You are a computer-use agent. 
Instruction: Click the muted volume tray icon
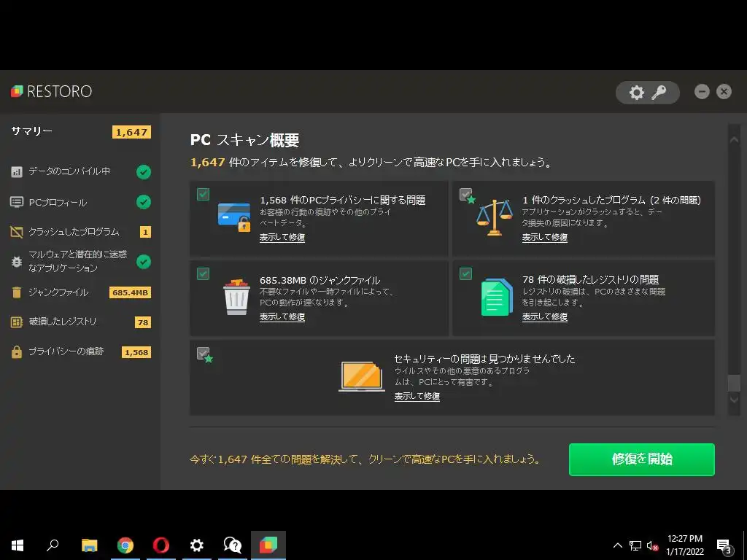(x=653, y=545)
